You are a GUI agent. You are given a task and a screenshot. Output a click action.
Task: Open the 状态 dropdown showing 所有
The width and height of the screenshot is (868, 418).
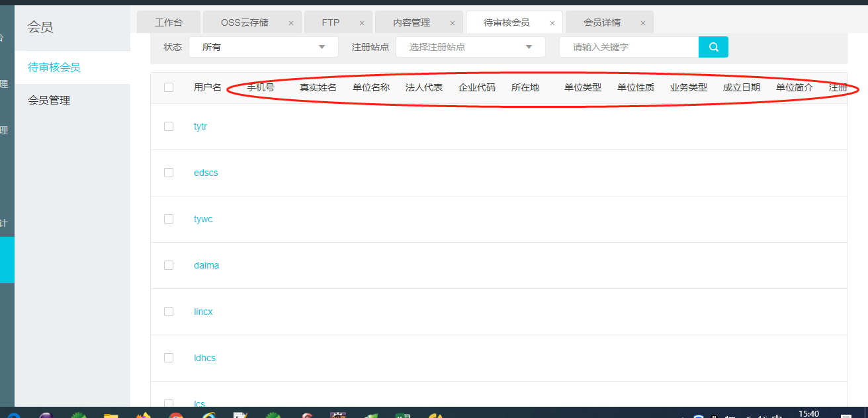[263, 47]
